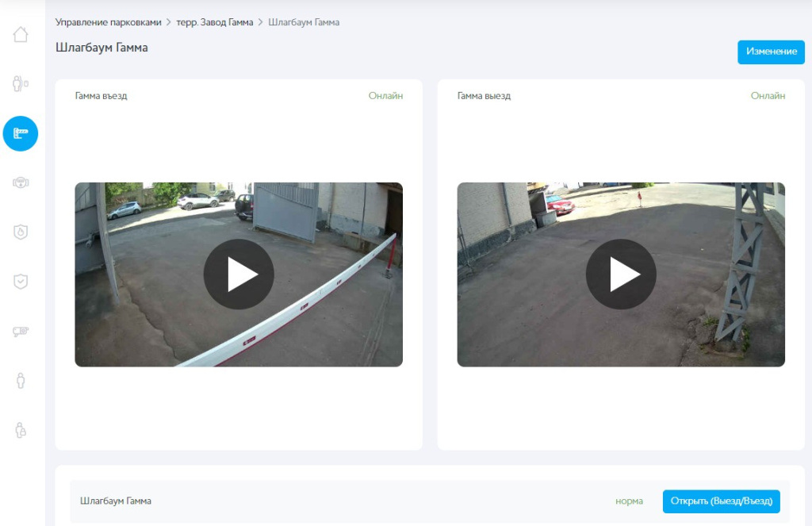Screen dimensions: 812x526
Task: Open the person with lock sidebar icon
Action: pyautogui.click(x=21, y=430)
